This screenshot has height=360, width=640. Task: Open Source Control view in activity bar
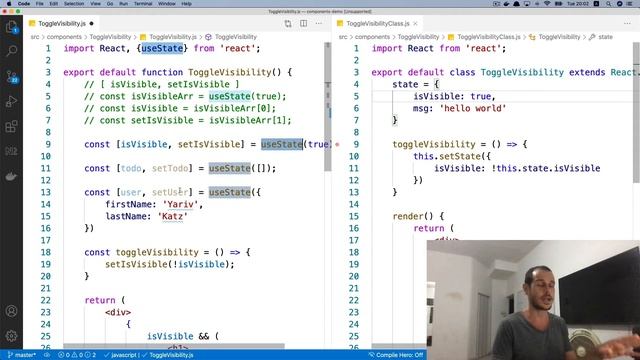click(11, 77)
